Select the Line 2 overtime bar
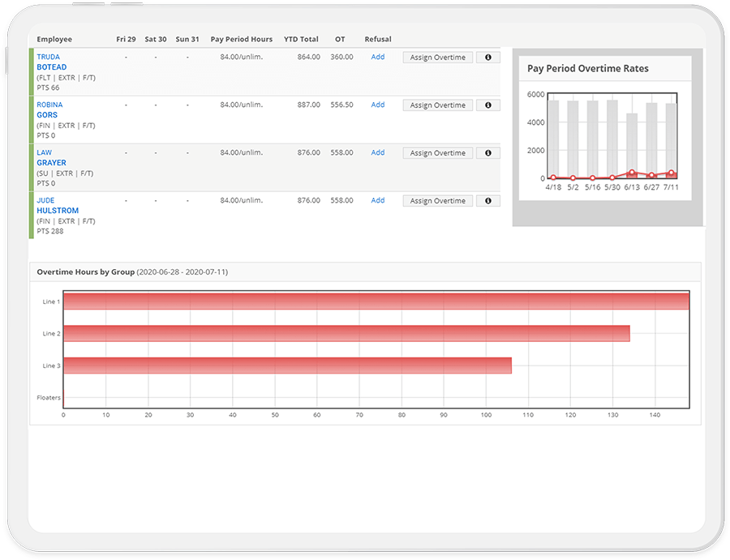730x560 pixels. [x=346, y=334]
